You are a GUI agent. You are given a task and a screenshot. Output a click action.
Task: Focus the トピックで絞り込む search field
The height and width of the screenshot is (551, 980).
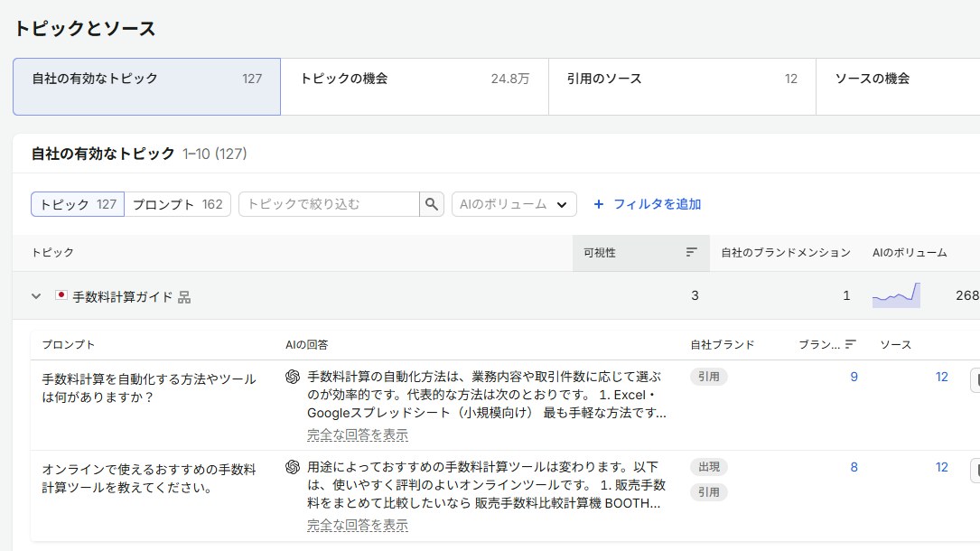329,204
